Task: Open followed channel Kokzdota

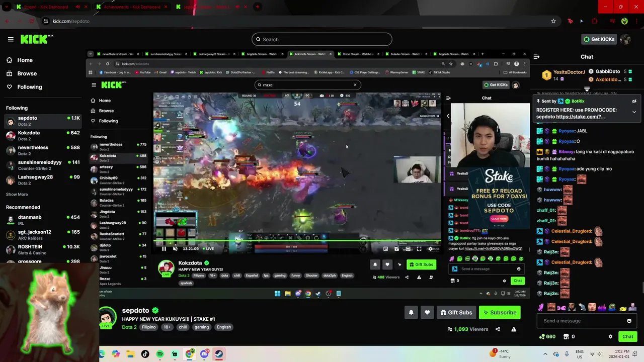Action: tap(43, 136)
